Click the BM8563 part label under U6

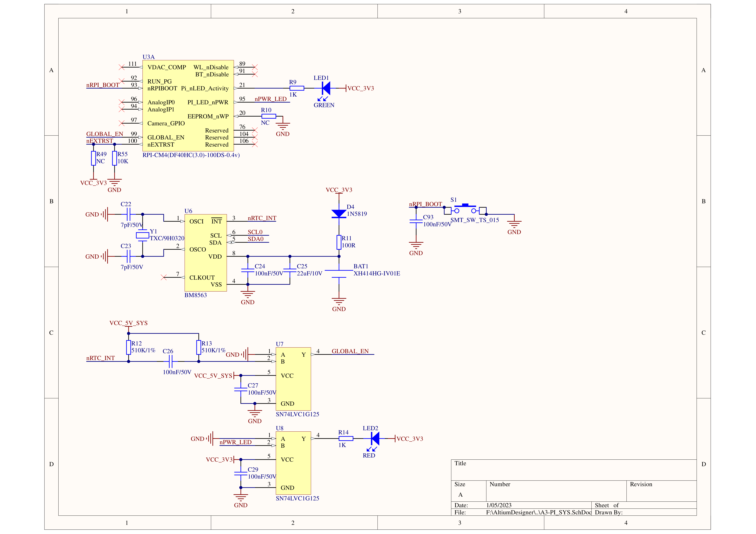(x=196, y=295)
